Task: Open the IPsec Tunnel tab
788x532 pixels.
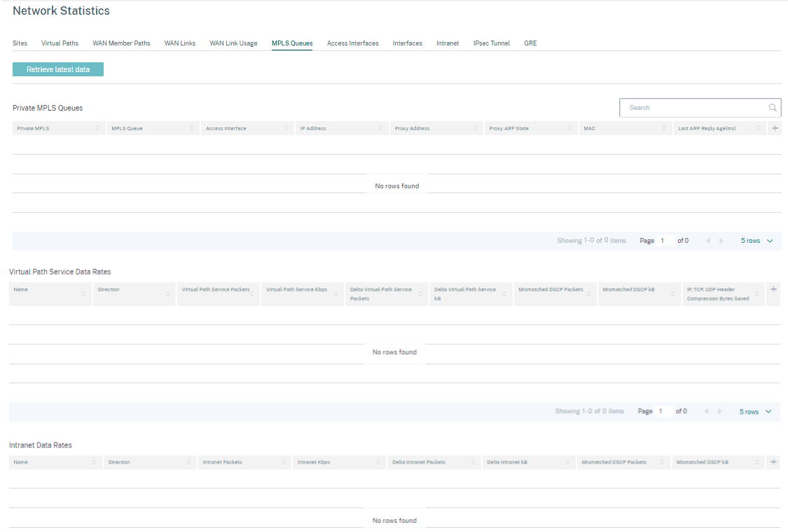Action: pyautogui.click(x=492, y=43)
